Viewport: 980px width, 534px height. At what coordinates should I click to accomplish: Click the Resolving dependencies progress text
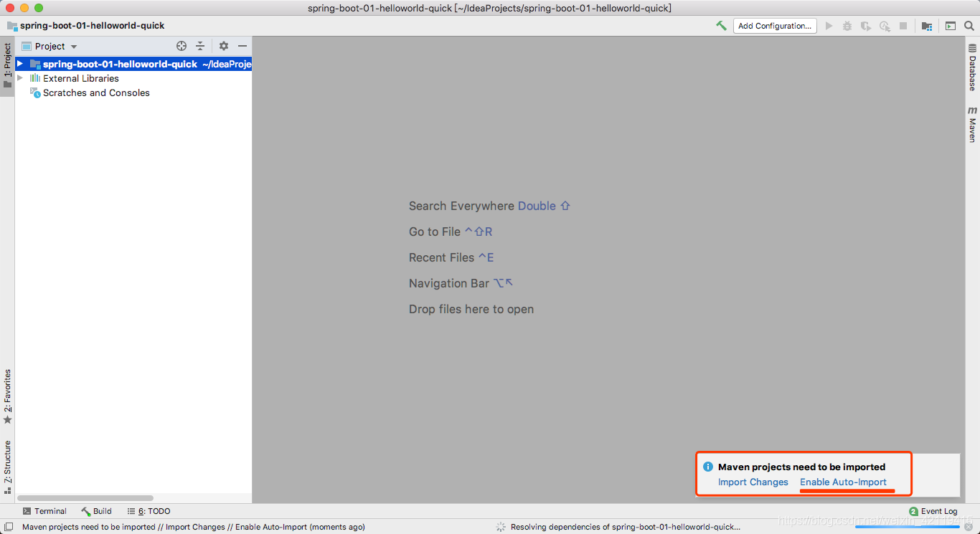tap(626, 527)
